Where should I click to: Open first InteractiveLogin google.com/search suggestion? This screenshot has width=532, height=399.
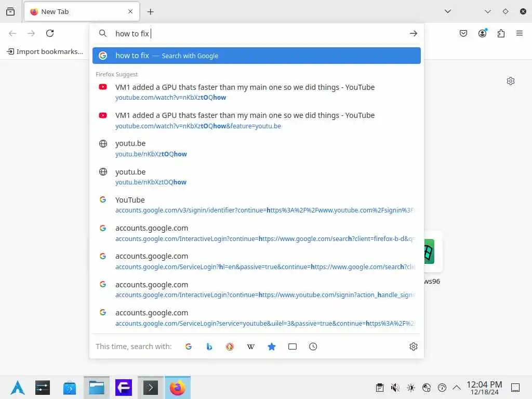[257, 233]
